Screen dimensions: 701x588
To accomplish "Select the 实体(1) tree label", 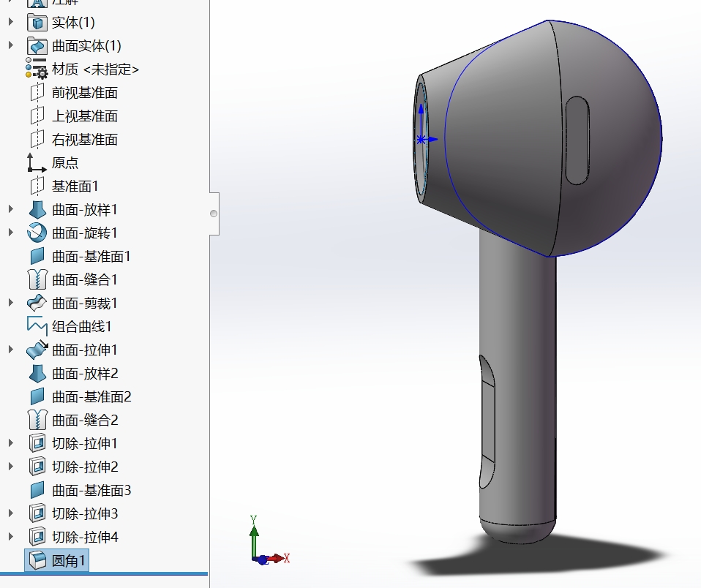I will [x=73, y=23].
